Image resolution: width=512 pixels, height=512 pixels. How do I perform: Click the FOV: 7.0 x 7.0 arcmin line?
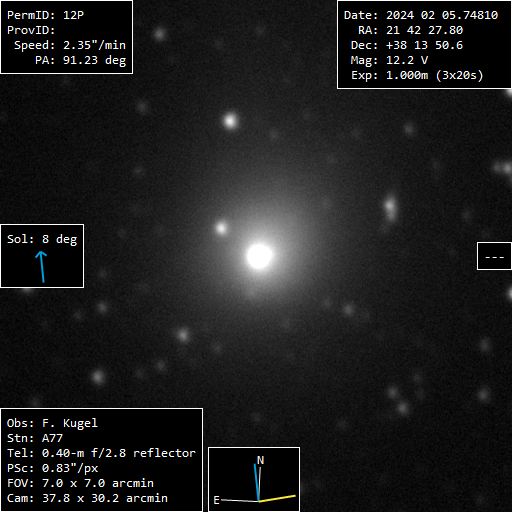click(80, 483)
